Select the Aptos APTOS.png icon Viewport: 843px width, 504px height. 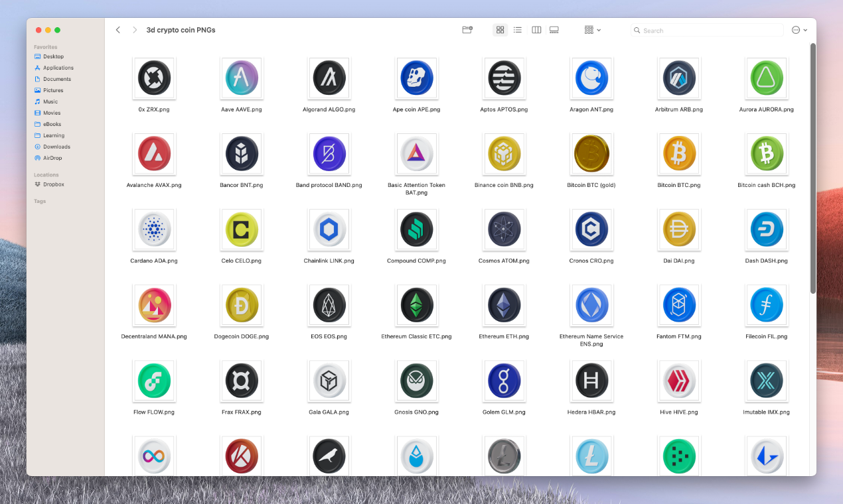[504, 78]
